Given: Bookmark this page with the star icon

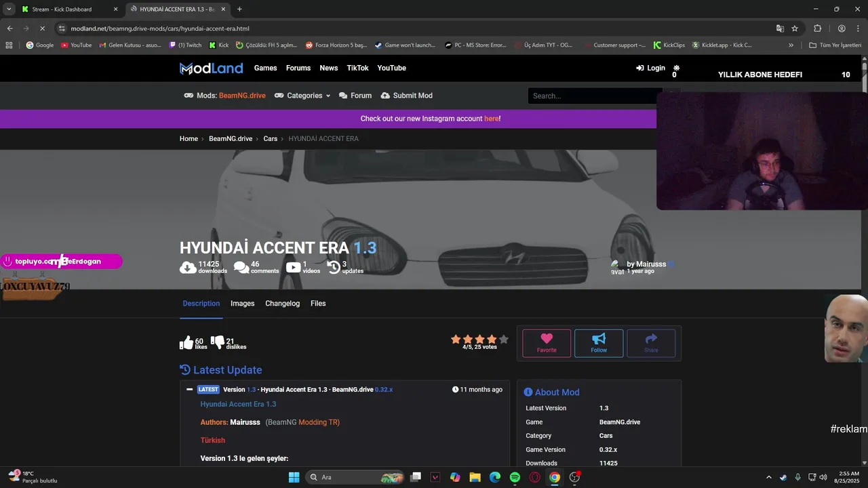Looking at the screenshot, I should (795, 28).
